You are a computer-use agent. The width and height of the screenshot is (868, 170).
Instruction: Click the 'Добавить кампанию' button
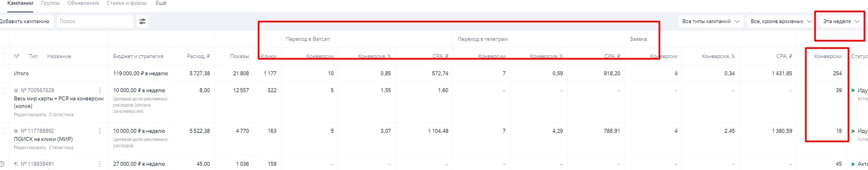click(25, 21)
